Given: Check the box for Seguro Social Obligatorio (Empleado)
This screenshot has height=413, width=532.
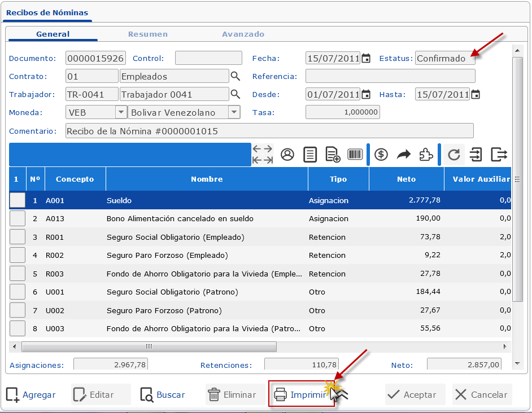Looking at the screenshot, I should click(x=18, y=237).
